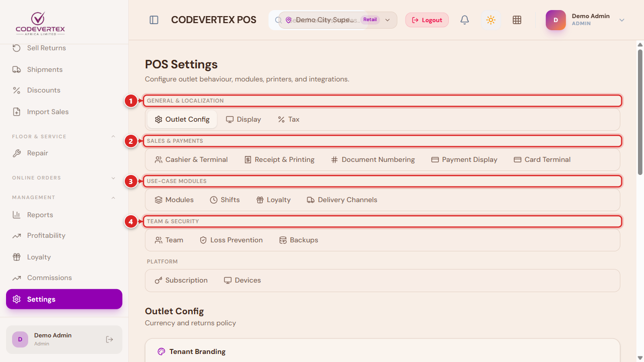Open the Demo City Supermarket outlet dropdown
644x362 pixels.
click(x=338, y=20)
